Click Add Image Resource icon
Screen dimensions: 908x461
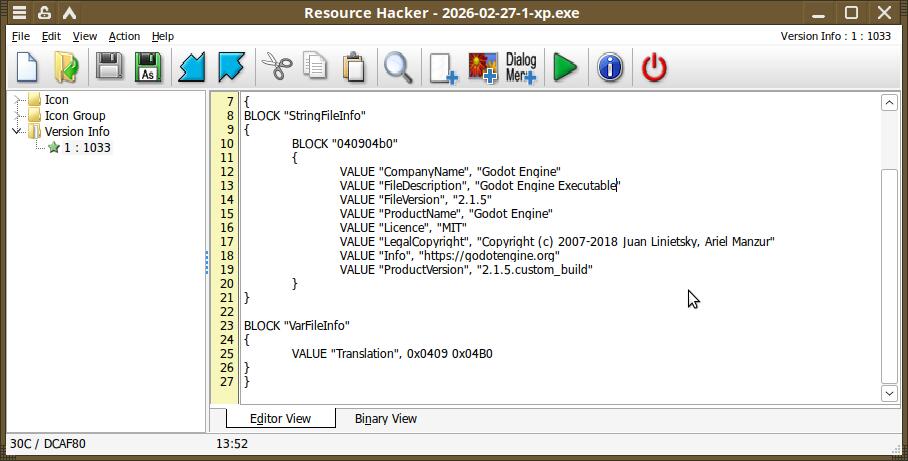click(483, 67)
